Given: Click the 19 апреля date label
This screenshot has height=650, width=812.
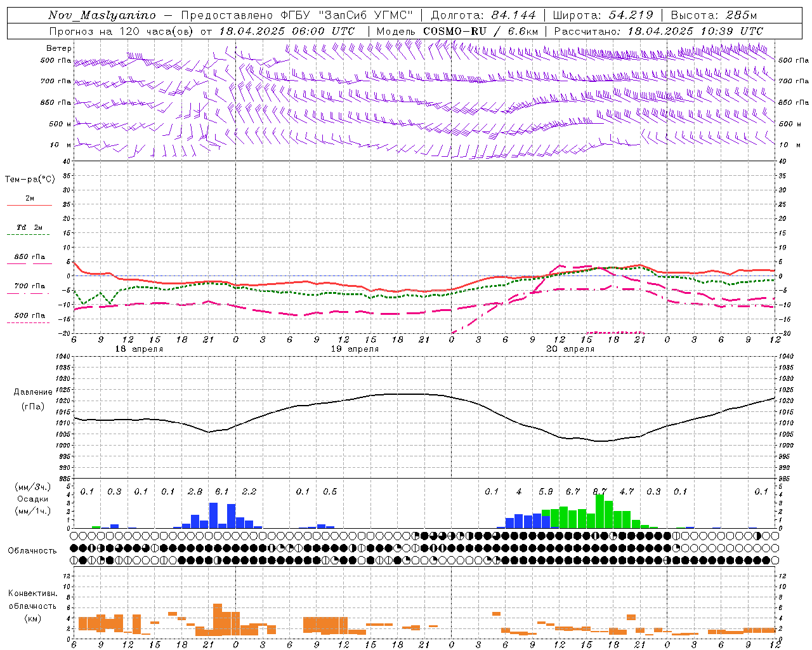Looking at the screenshot, I should tap(355, 349).
